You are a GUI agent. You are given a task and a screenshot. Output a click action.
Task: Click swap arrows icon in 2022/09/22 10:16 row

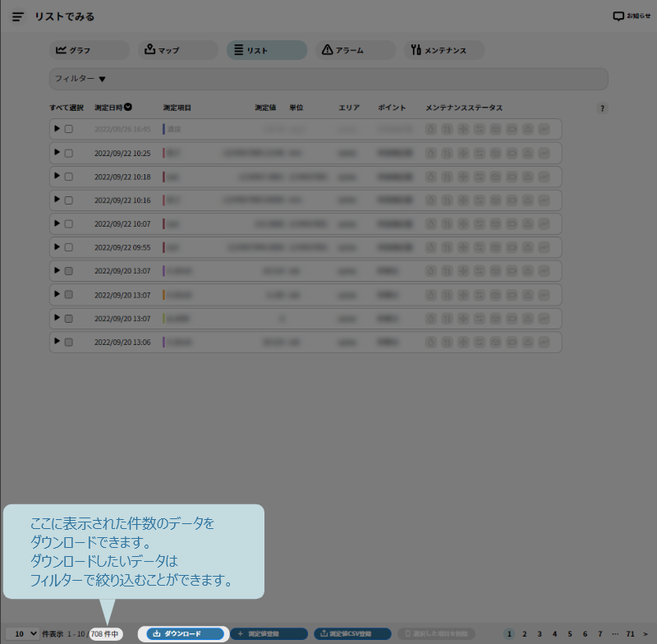pyautogui.click(x=480, y=200)
